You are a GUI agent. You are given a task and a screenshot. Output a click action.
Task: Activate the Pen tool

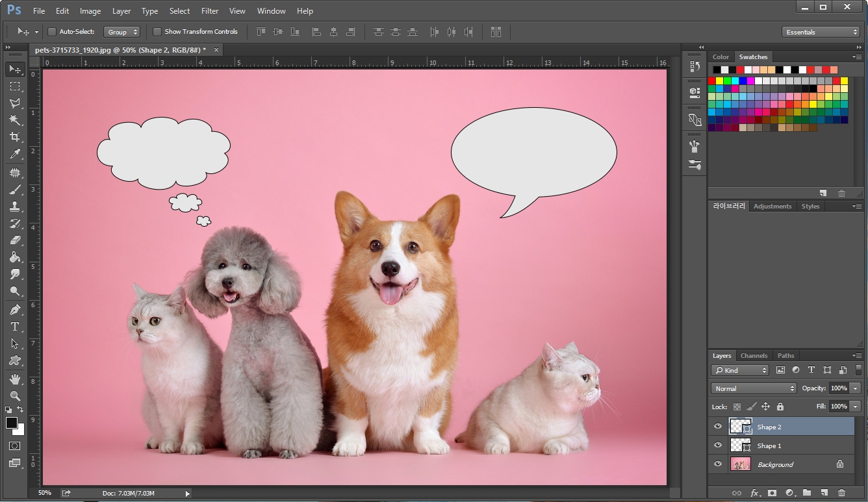15,309
